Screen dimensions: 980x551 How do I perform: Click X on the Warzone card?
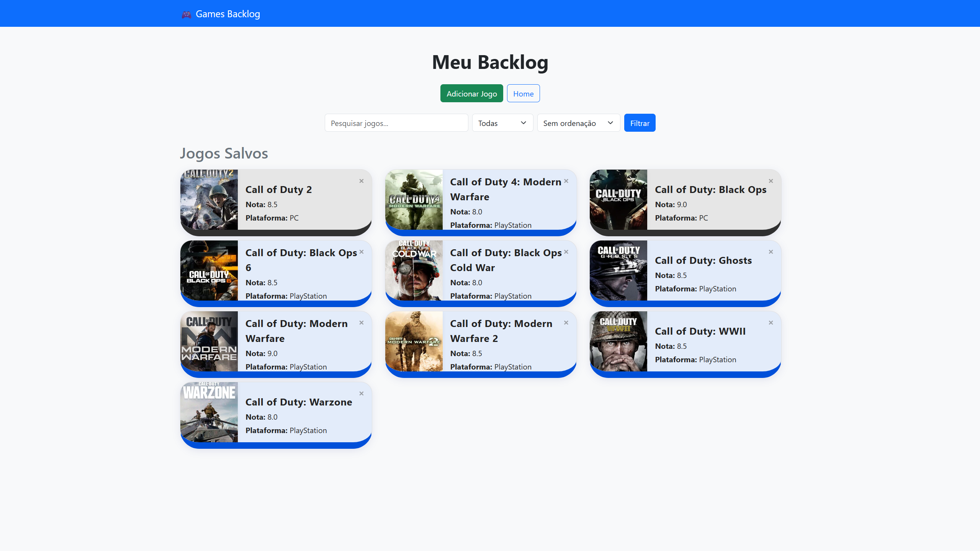pyautogui.click(x=361, y=394)
